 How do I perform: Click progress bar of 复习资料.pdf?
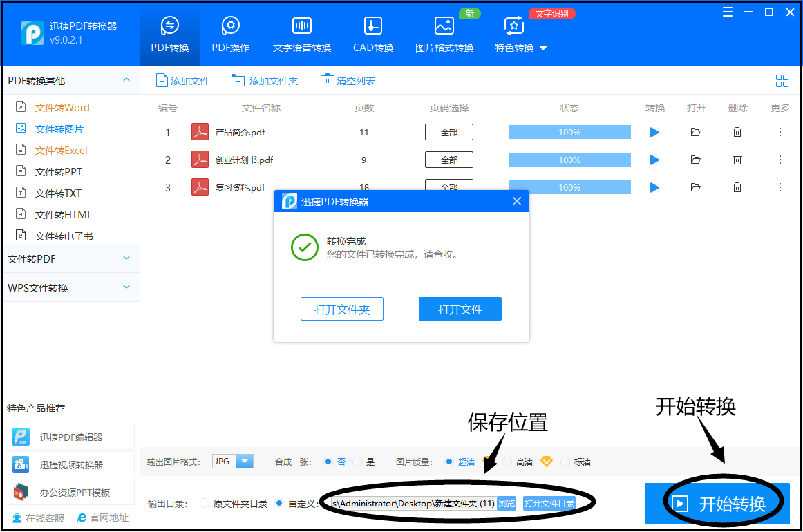(569, 187)
